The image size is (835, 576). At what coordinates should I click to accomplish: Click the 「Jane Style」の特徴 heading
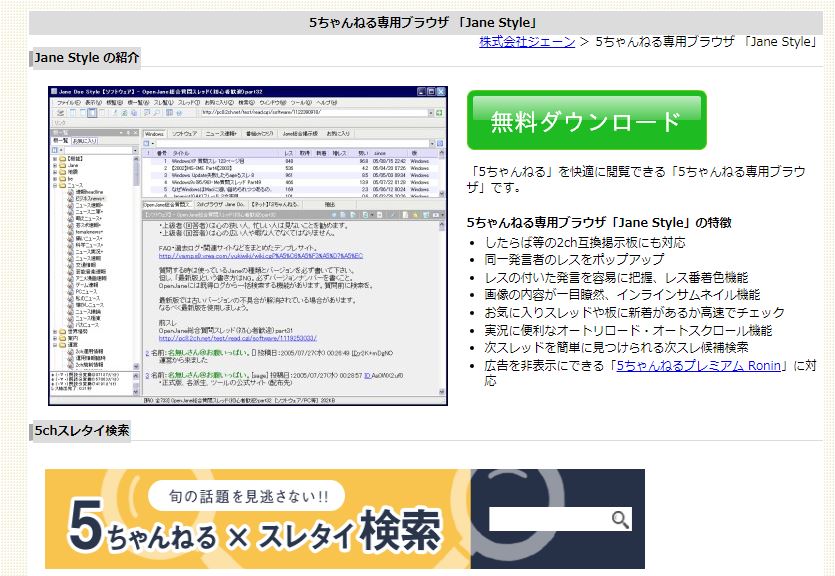599,223
